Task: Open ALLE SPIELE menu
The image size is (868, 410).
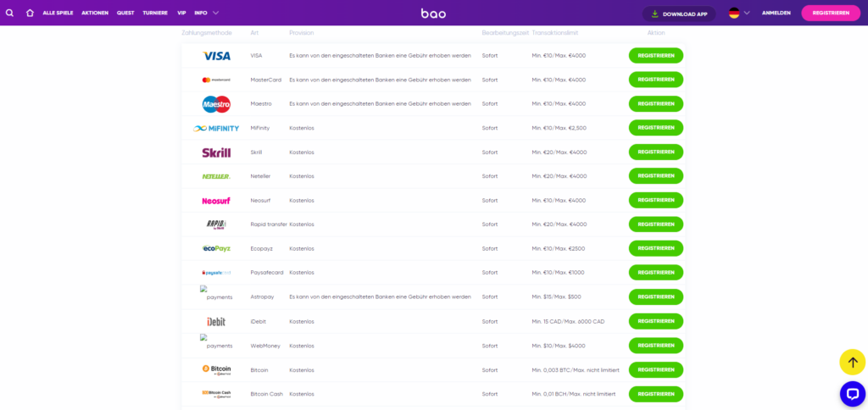Action: (58, 13)
